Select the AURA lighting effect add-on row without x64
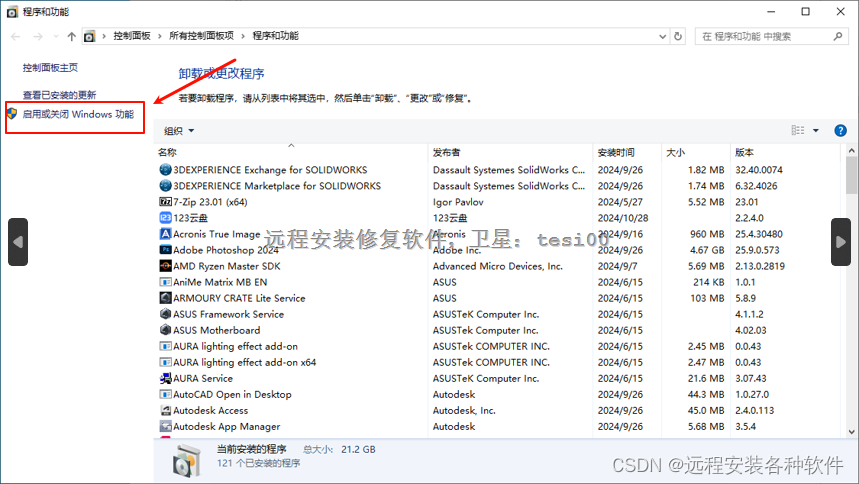This screenshot has height=484, width=859. [497, 346]
